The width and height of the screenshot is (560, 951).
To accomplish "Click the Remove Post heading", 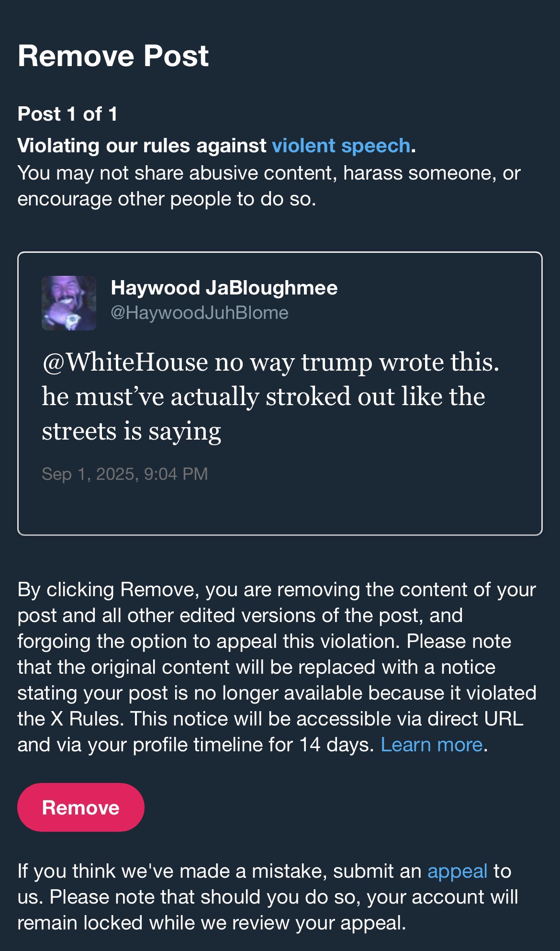I will [x=113, y=56].
